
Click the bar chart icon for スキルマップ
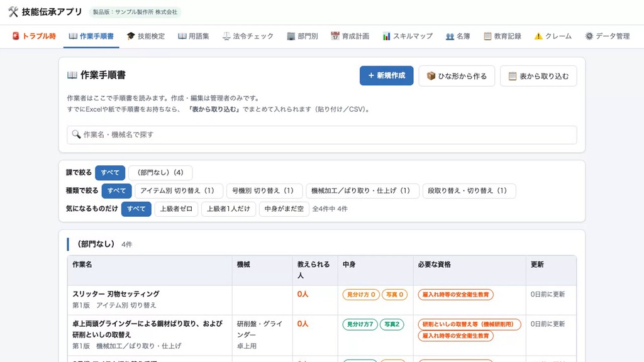pyautogui.click(x=387, y=36)
